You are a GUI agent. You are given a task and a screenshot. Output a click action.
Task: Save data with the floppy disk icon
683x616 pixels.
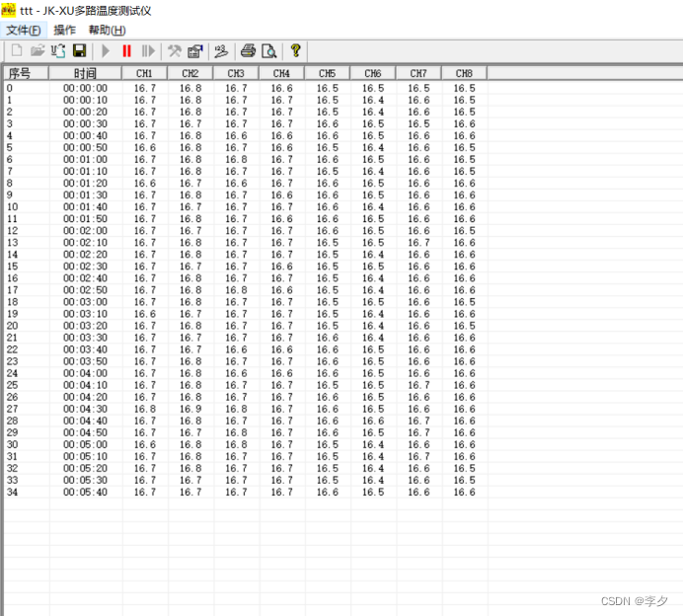pos(79,51)
